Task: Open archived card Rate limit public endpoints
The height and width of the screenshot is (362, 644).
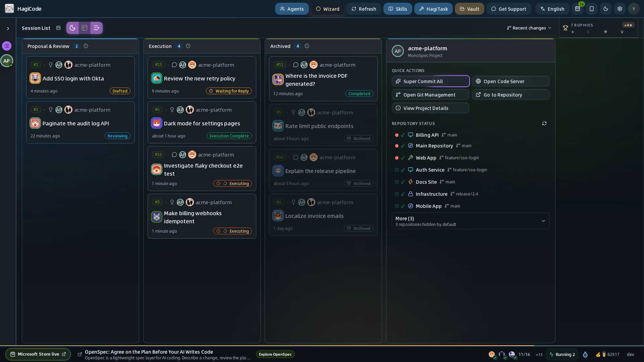Action: [x=323, y=125]
